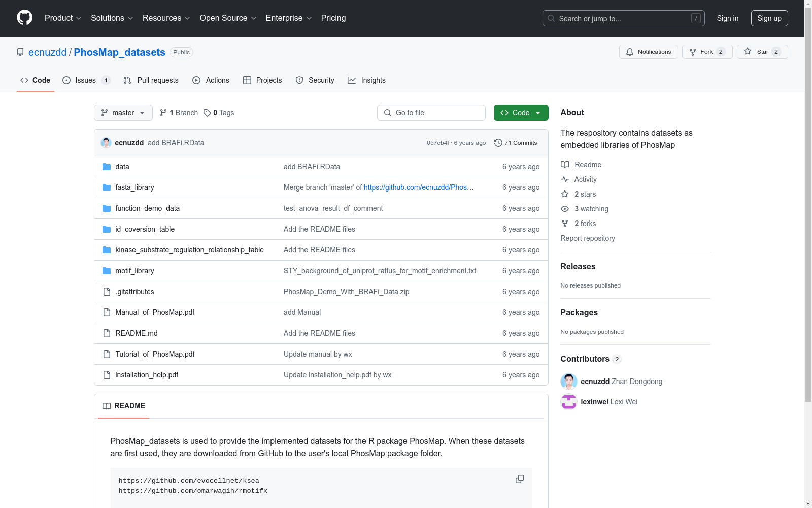Image resolution: width=812 pixels, height=508 pixels.
Task: Go to the Actions tab
Action: 211,80
